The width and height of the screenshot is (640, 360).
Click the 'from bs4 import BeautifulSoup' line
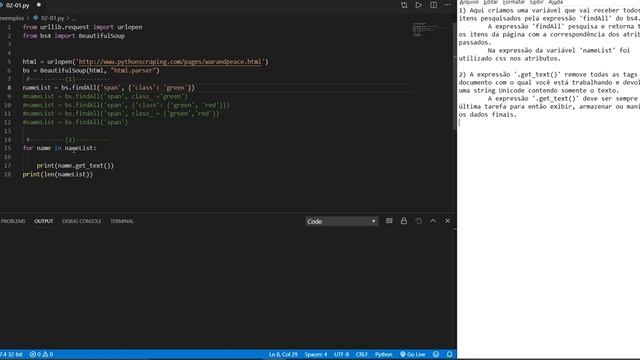click(73, 36)
